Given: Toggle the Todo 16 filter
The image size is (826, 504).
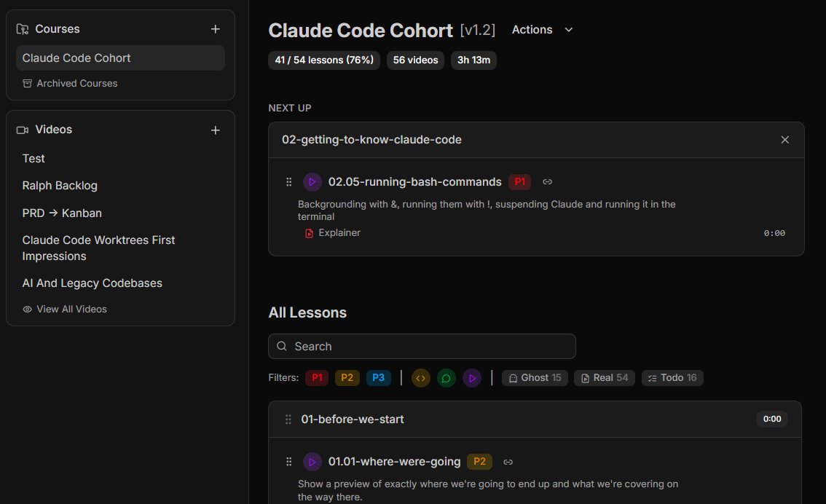Looking at the screenshot, I should coord(672,377).
